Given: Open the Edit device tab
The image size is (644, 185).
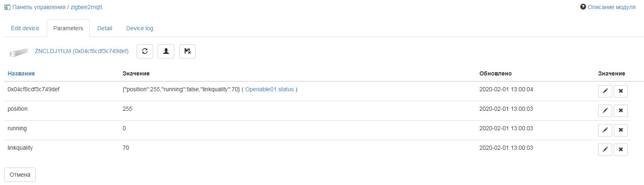Looking at the screenshot, I should point(25,28).
